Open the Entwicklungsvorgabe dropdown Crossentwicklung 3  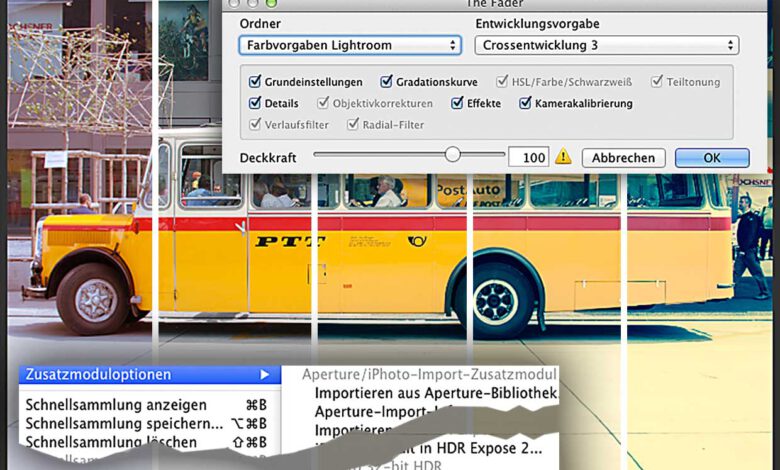pos(606,45)
